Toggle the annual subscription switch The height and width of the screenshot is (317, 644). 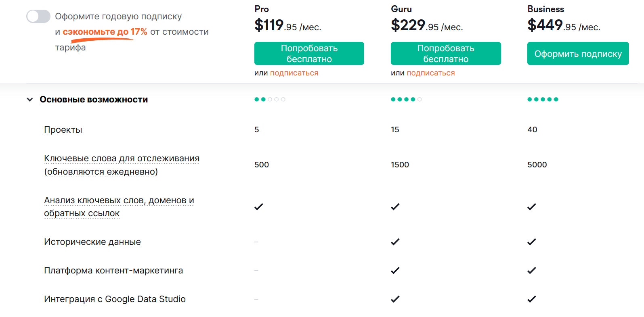[x=38, y=17]
